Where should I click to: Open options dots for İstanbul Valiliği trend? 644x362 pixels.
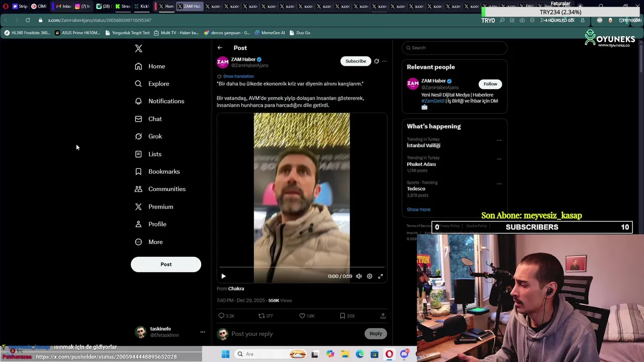tap(499, 140)
